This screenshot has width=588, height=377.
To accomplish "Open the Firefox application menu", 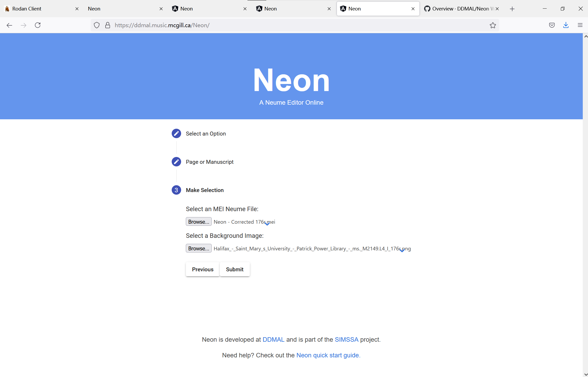I will 580,25.
